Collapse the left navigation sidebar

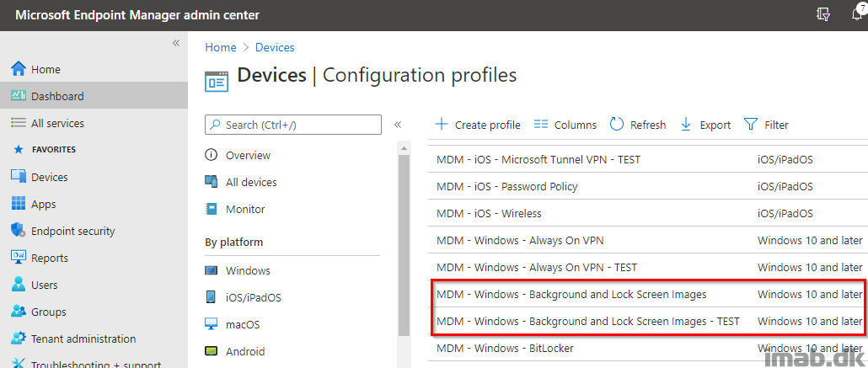click(x=176, y=43)
